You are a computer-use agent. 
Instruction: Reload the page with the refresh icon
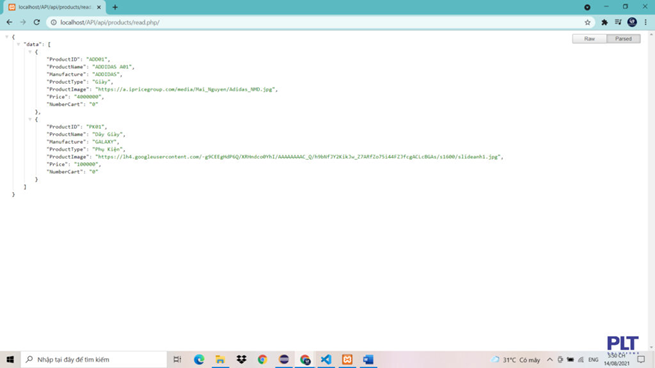pyautogui.click(x=37, y=23)
